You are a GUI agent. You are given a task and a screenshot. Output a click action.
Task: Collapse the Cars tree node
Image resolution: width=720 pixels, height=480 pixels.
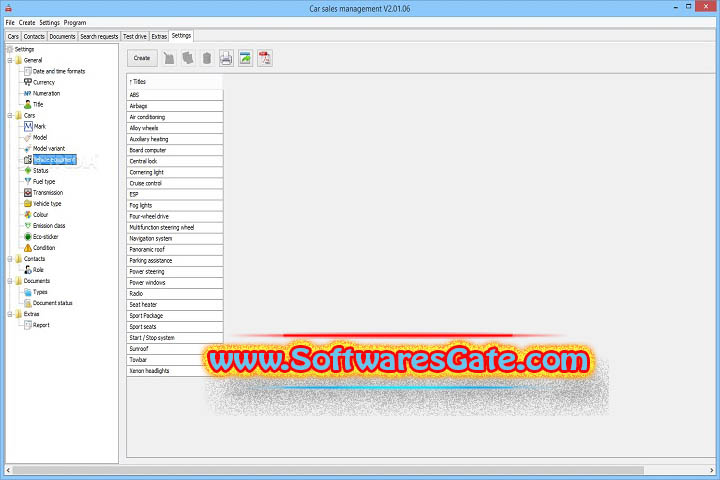(10, 115)
